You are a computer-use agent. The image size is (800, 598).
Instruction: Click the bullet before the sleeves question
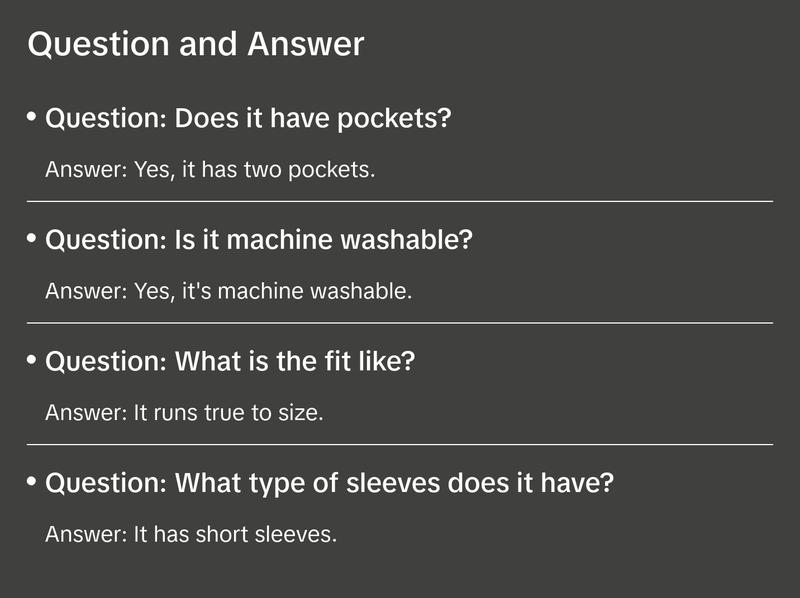(x=32, y=482)
